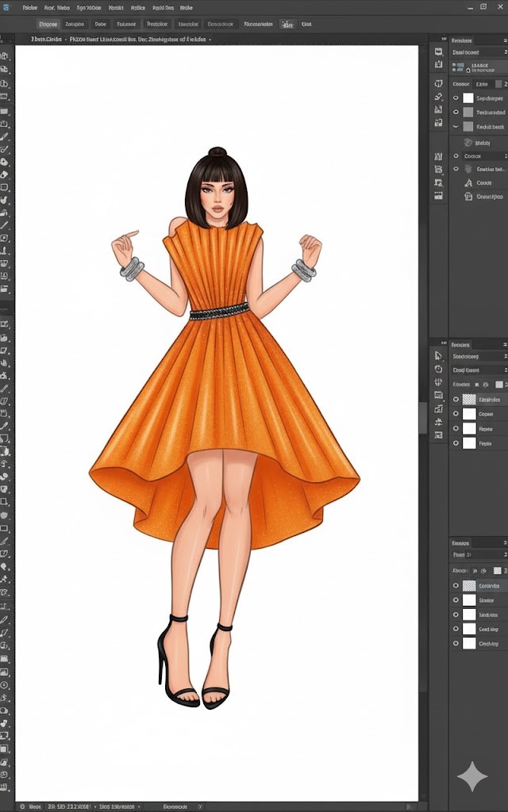
Task: Open the first dropdown in the middle-right panel
Action: pos(478,357)
